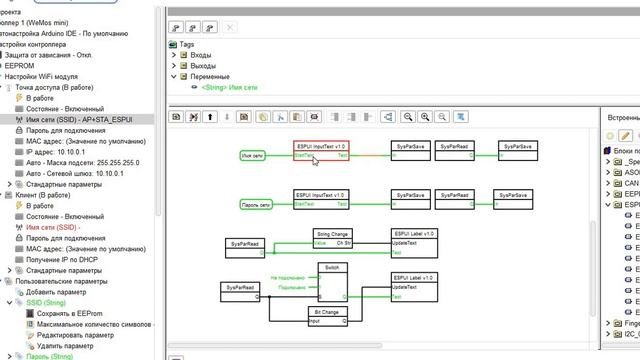Viewport: 640px width, 360px height.
Task: Click the black up arrow move icon
Action: [210, 117]
